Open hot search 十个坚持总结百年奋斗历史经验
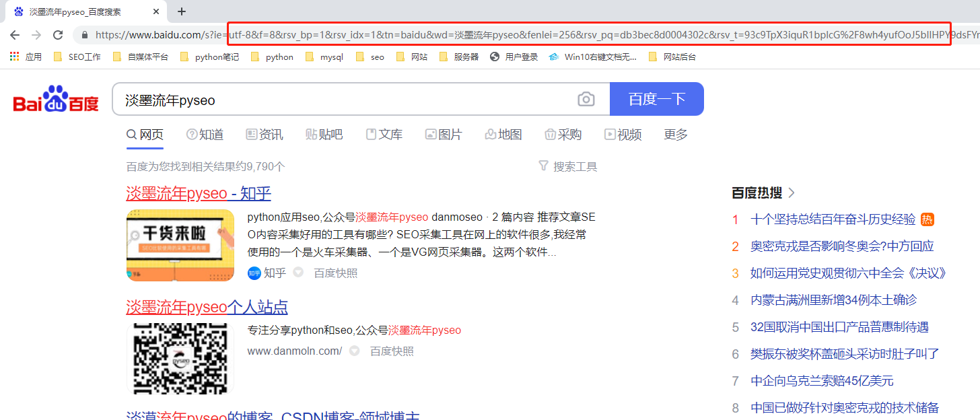 [833, 219]
